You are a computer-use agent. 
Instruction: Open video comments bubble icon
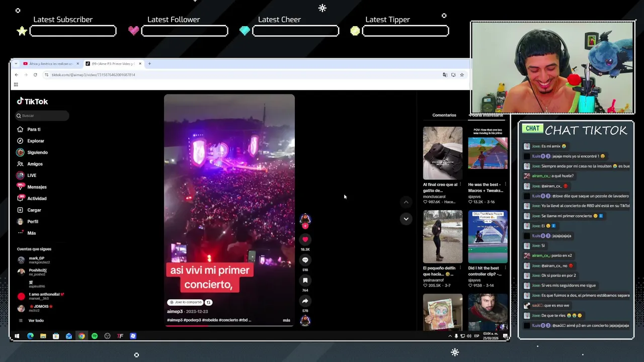pyautogui.click(x=305, y=260)
